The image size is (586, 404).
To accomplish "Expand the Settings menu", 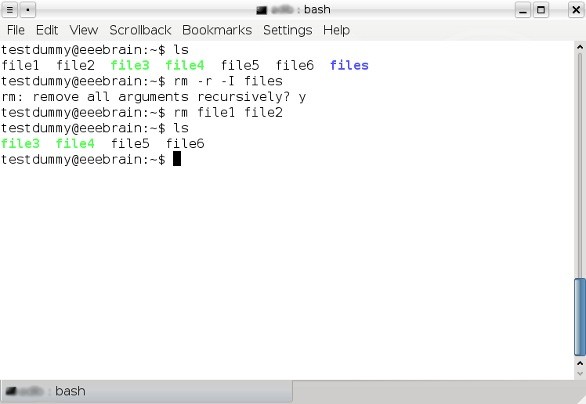I will (x=287, y=30).
